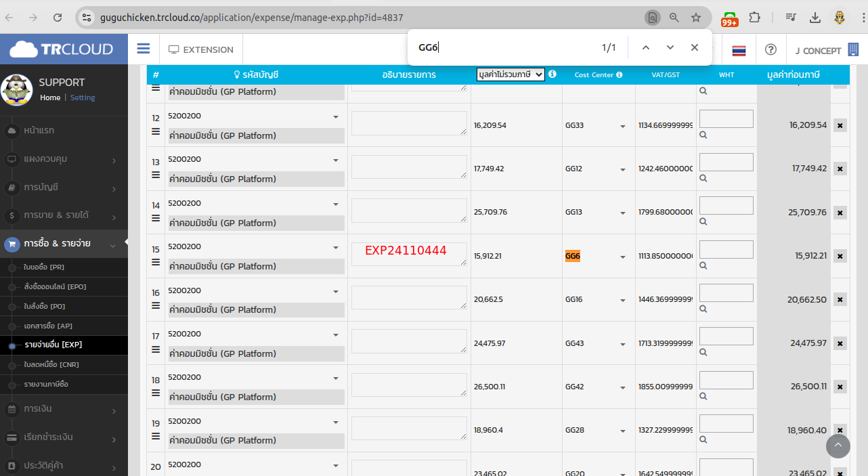
Task: Open the browser extensions puzzle icon
Action: tap(754, 18)
